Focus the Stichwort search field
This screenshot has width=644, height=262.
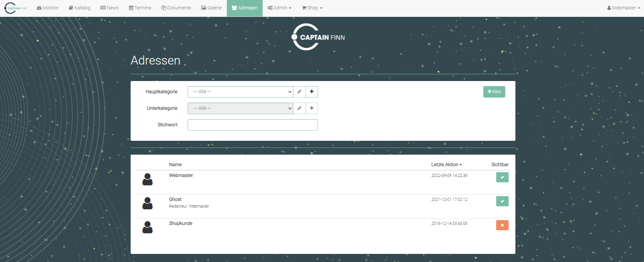pos(252,125)
